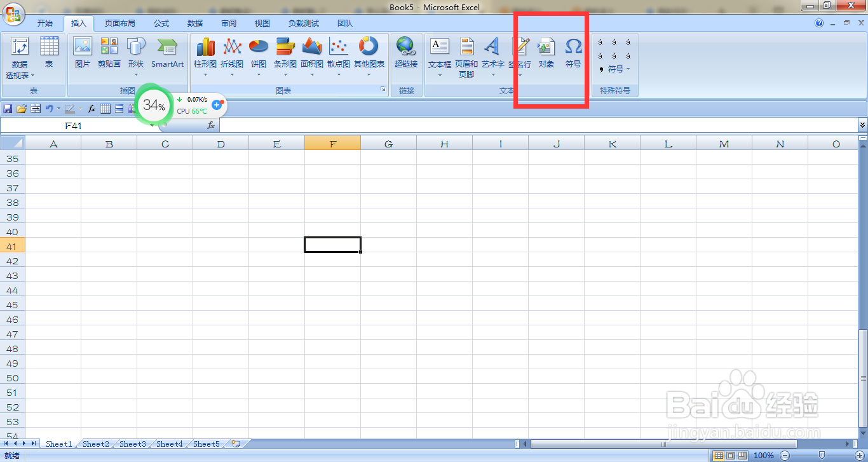Click the horizontal scrollbar thumb

[663, 444]
